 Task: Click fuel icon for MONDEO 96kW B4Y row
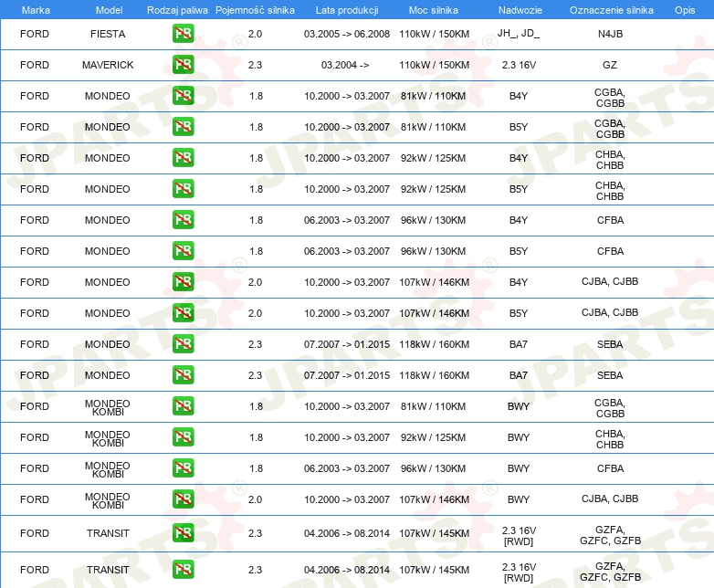click(x=183, y=220)
